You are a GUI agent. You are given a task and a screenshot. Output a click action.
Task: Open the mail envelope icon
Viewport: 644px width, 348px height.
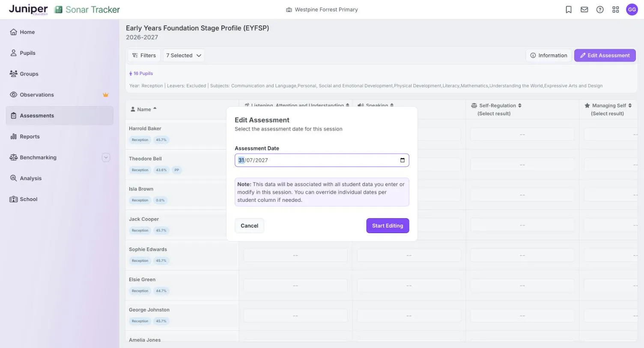[584, 9]
